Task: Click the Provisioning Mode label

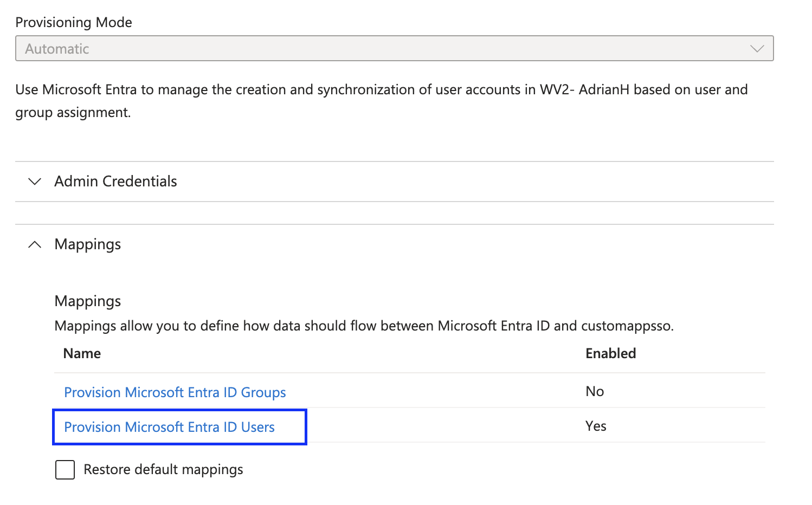Action: pyautogui.click(x=74, y=22)
